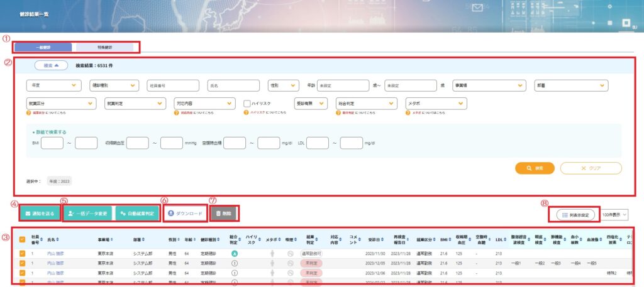
Task: Open the 部署 filter dropdown
Action: pyautogui.click(x=571, y=85)
